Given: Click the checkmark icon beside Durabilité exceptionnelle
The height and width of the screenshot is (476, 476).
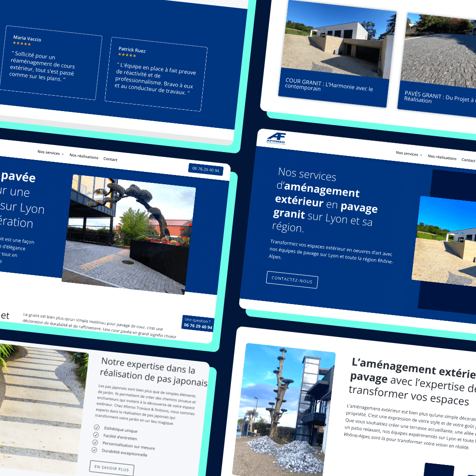Looking at the screenshot, I should coord(94,450).
